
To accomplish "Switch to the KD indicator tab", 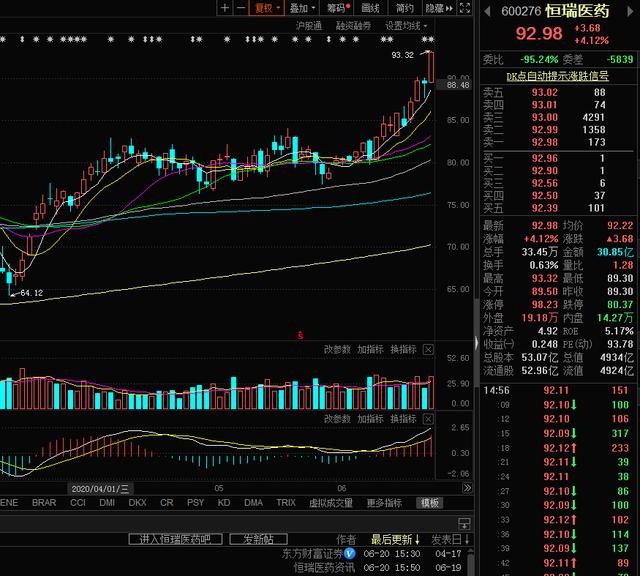I will (x=224, y=503).
